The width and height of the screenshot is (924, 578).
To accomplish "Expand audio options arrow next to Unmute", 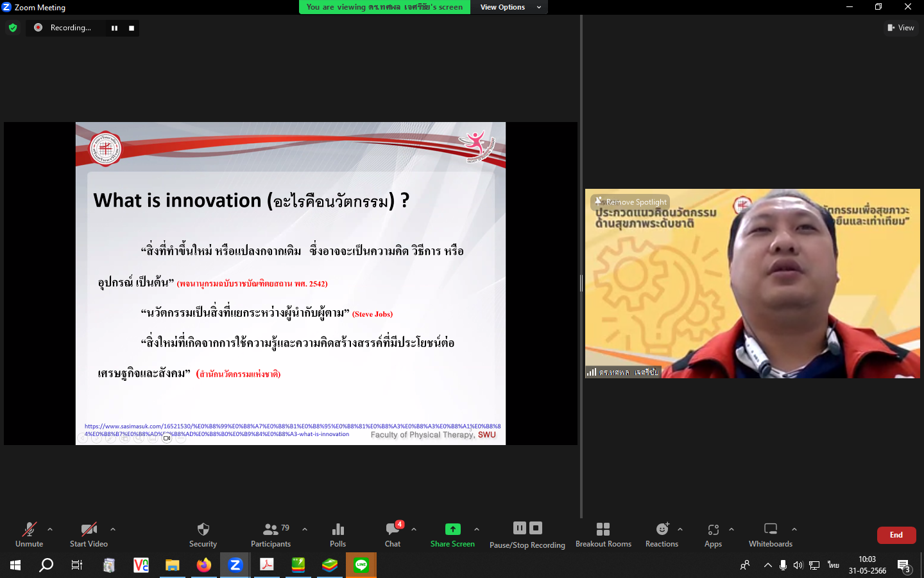I will (x=50, y=529).
